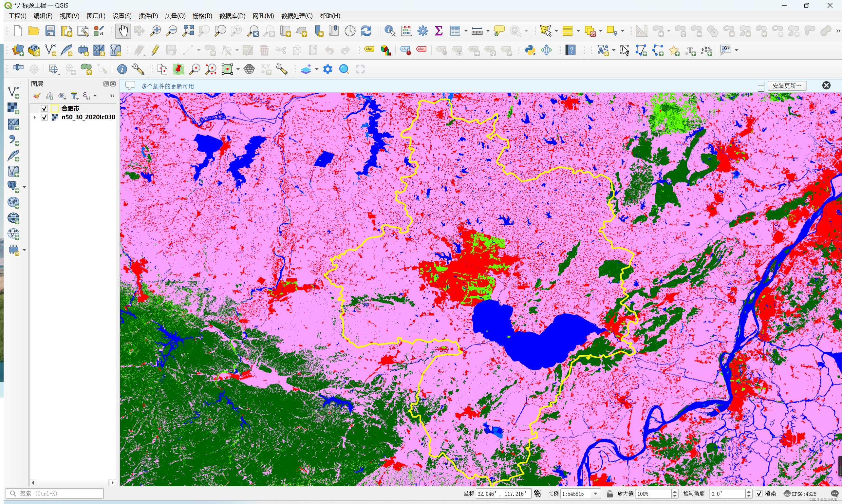Toggle the scale lock icon

[x=610, y=494]
